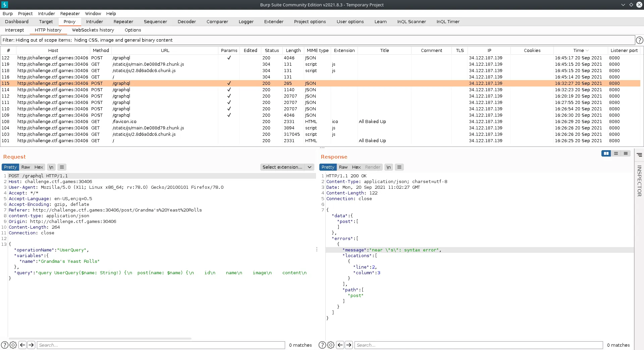Switch to the InQL Scanner tab

[412, 22]
